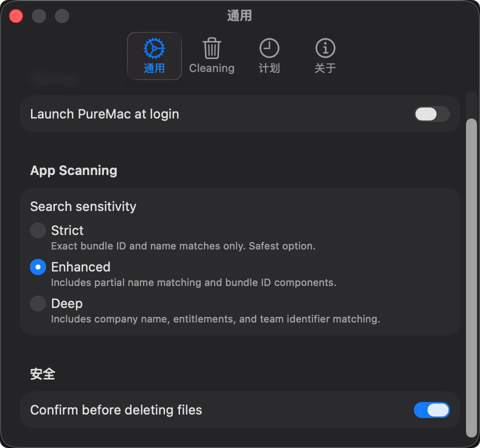Click the gray minimize window button

pyautogui.click(x=39, y=16)
